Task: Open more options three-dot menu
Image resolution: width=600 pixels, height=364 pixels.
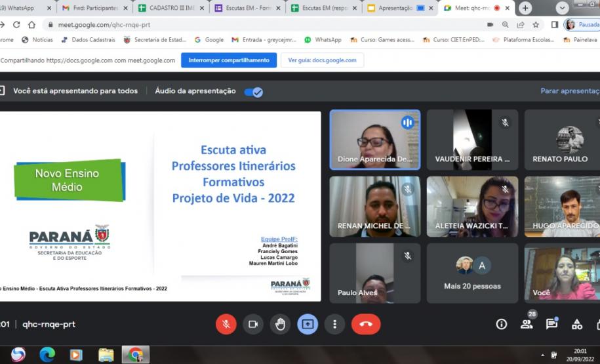Action: tap(335, 324)
